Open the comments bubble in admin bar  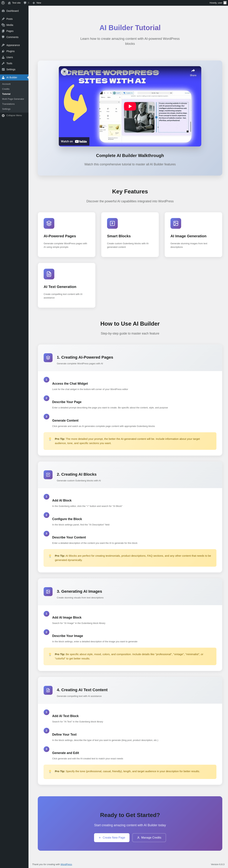coord(26,3)
